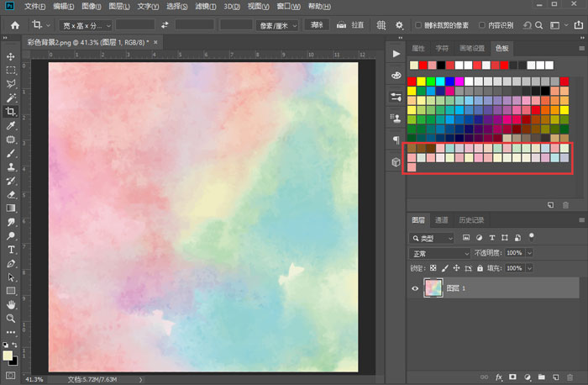
Task: Select the Eyedropper tool
Action: (10, 126)
